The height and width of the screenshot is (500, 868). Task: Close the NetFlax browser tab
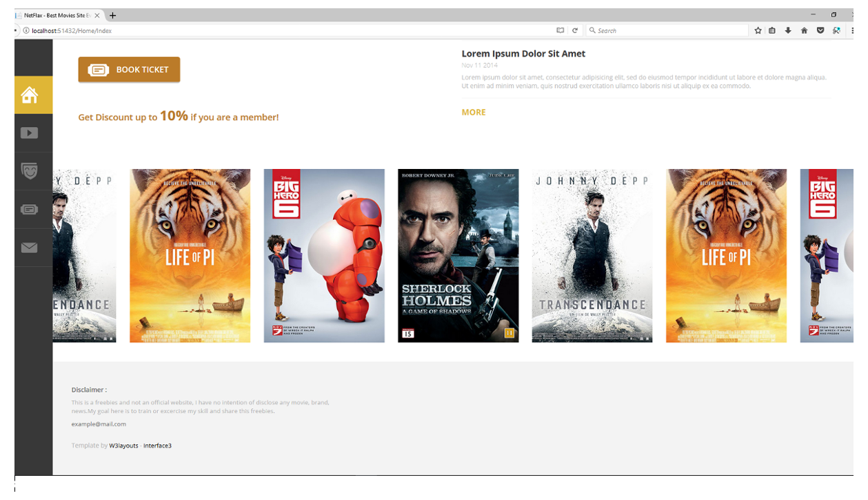[97, 15]
